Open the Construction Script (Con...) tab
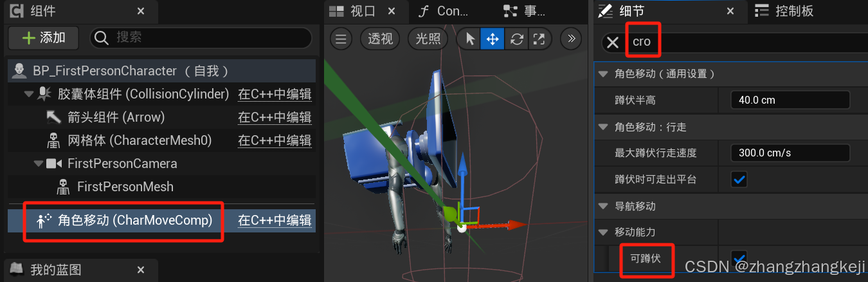This screenshot has width=868, height=282. (444, 11)
